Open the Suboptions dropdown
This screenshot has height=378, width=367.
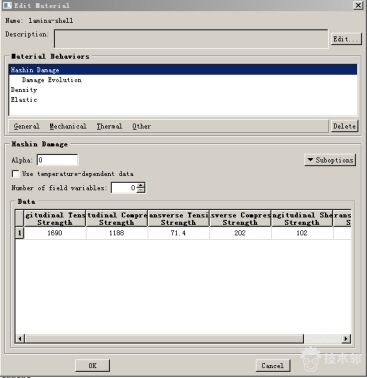[x=330, y=160]
